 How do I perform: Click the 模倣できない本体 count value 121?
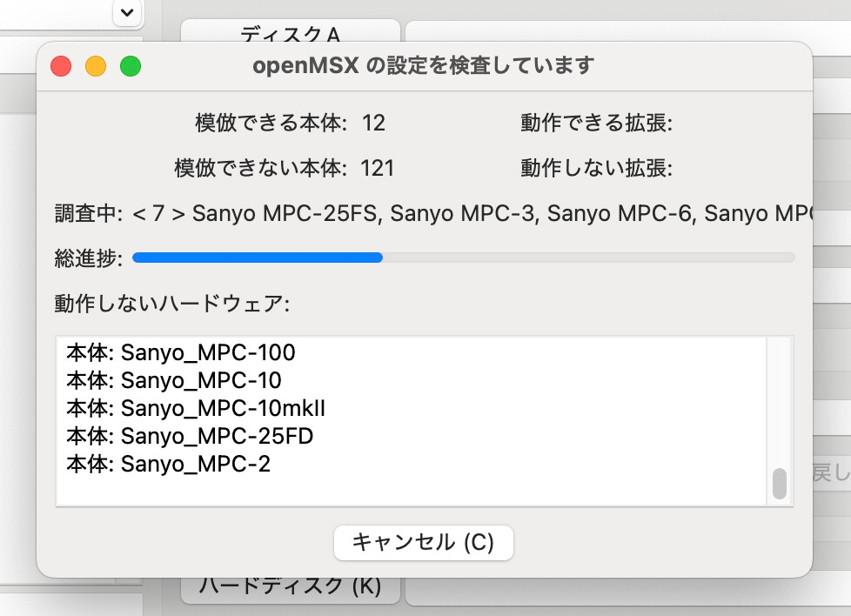pyautogui.click(x=378, y=168)
